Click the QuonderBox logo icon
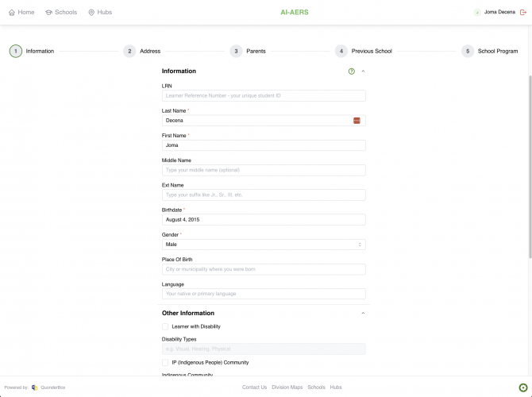 point(34,387)
